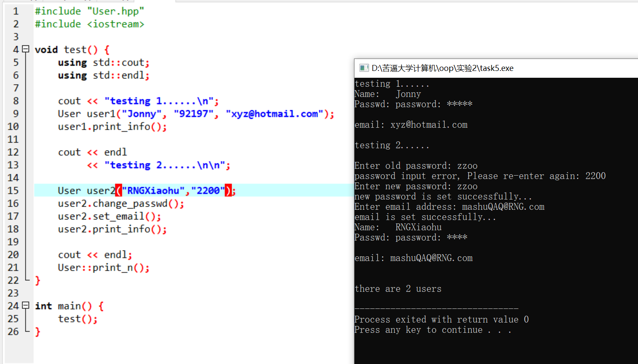The width and height of the screenshot is (638, 364).
Task: Click the "testing 1......\n" string literal
Action: (159, 101)
